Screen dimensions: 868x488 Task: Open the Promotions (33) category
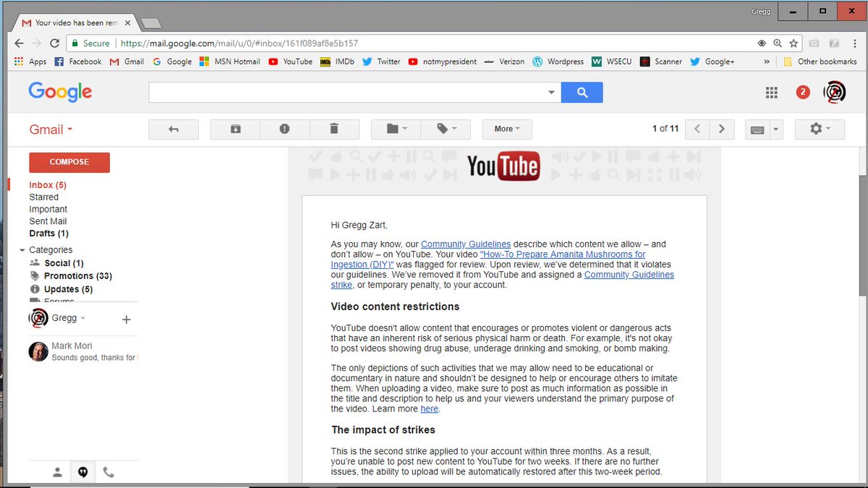click(x=78, y=276)
